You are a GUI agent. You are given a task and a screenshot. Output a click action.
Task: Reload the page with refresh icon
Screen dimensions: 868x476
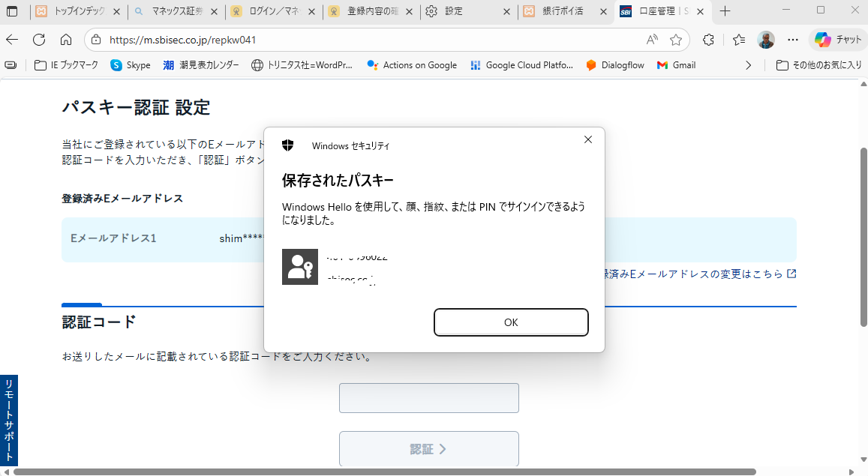click(39, 40)
